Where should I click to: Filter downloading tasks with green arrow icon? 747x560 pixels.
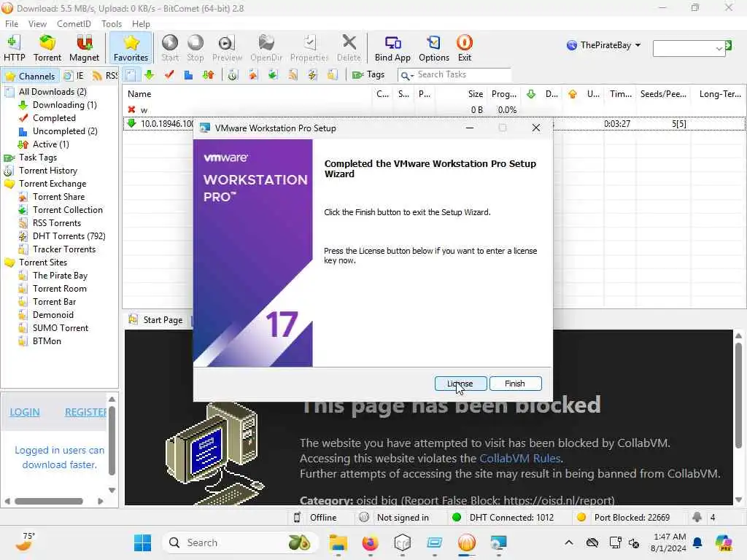tap(149, 75)
